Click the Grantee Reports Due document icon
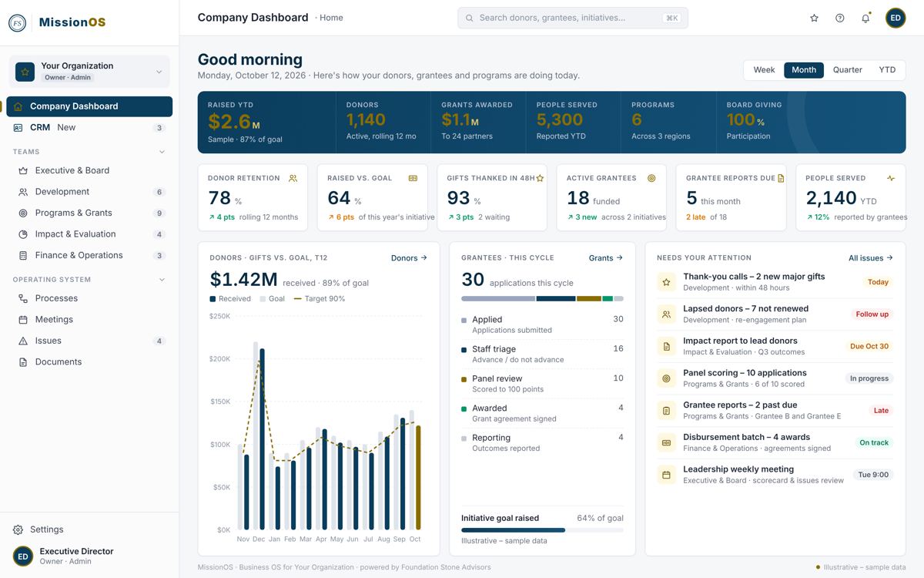Viewport: 924px width, 578px height. pos(781,178)
